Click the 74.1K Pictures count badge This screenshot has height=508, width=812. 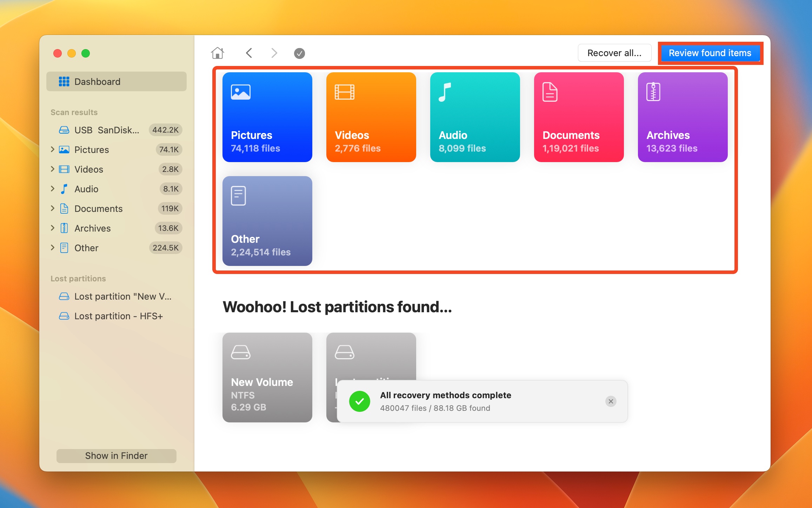169,149
